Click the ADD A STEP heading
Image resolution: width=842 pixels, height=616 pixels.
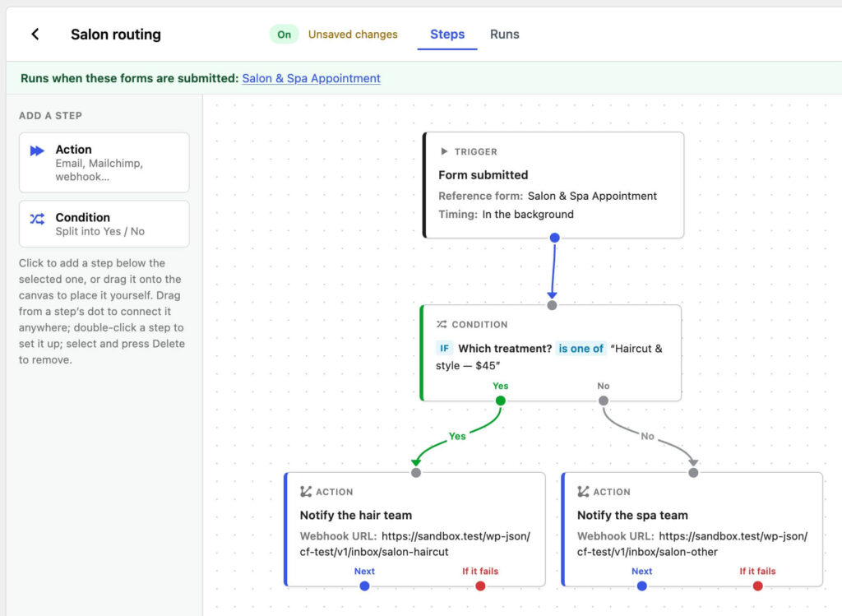(x=50, y=115)
